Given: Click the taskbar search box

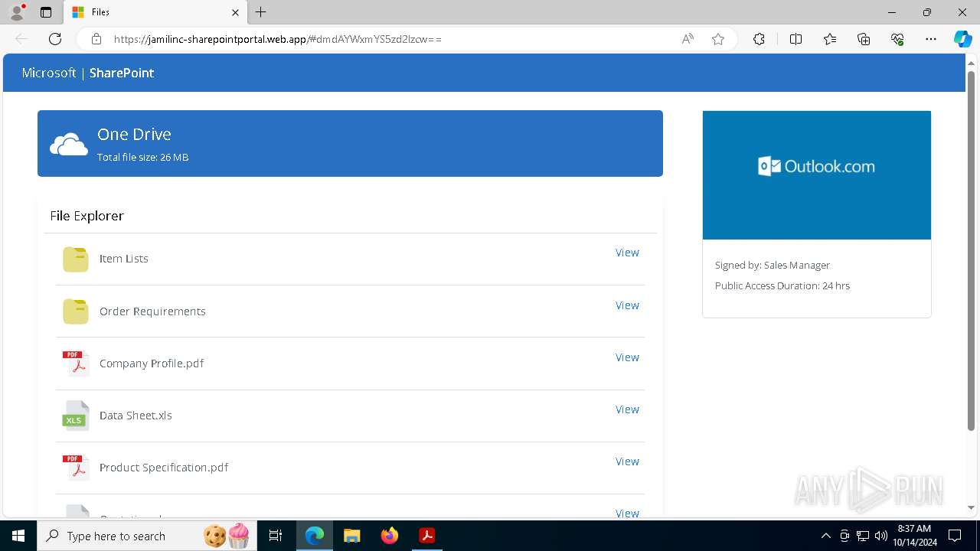Looking at the screenshot, I should [x=145, y=536].
